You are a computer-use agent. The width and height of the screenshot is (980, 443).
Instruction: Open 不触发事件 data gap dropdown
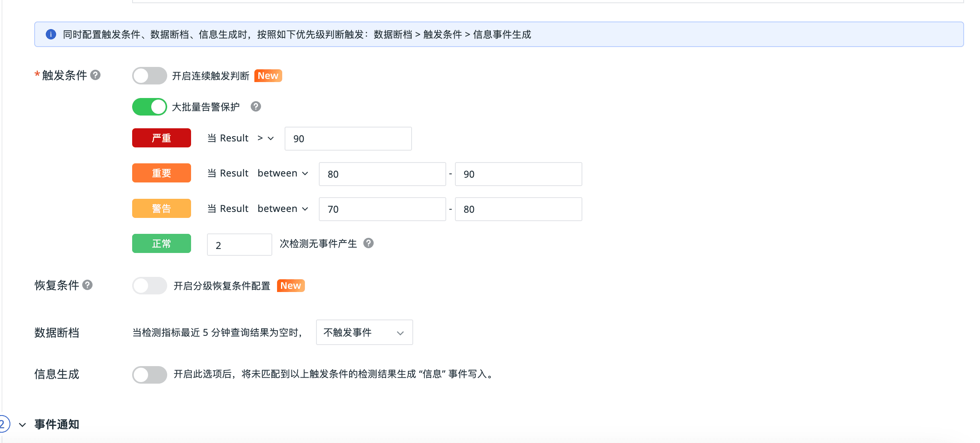pyautogui.click(x=364, y=332)
